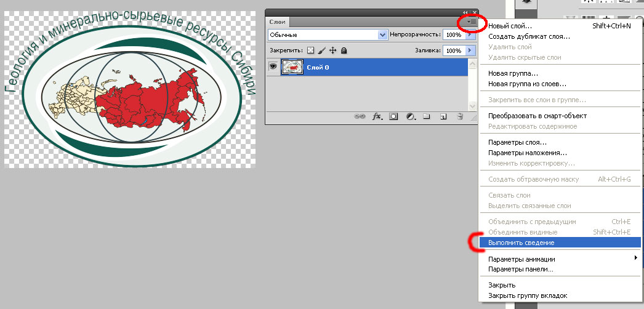The image size is (644, 309).
Task: Create a new group folder icon
Action: click(x=426, y=116)
